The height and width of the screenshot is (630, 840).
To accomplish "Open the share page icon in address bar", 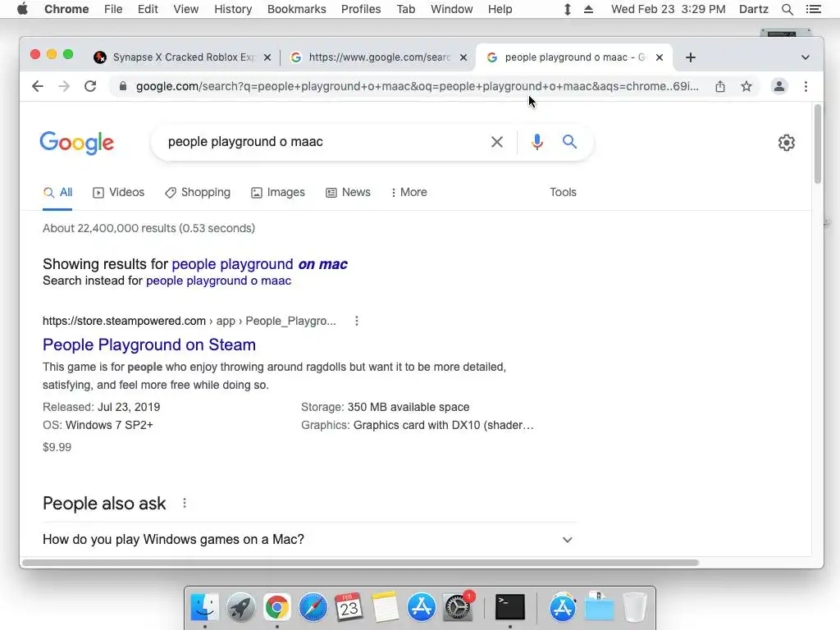I will [720, 86].
